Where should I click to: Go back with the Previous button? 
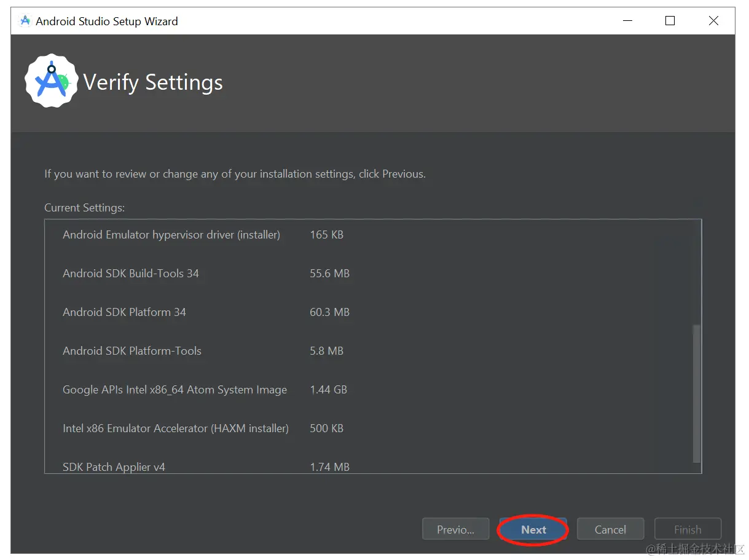tap(455, 529)
